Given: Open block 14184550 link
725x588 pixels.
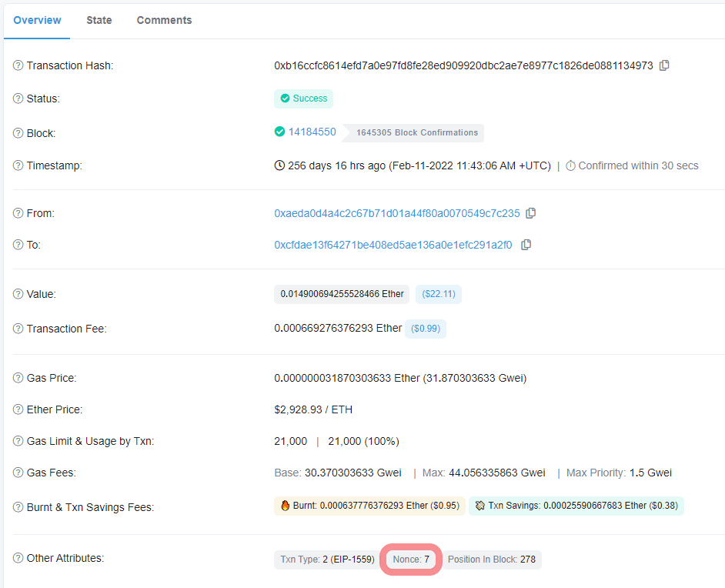Looking at the screenshot, I should coord(312,132).
